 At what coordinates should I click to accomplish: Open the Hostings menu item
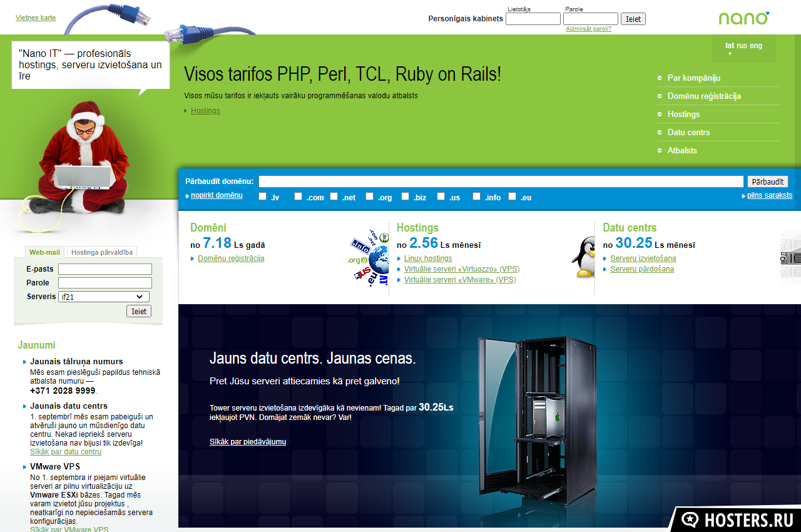click(x=683, y=114)
